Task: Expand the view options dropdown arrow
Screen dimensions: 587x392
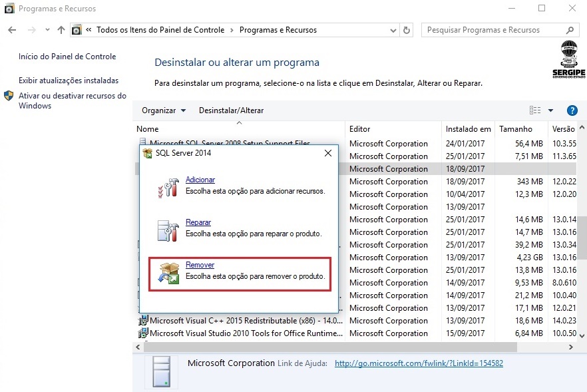Action: point(551,110)
